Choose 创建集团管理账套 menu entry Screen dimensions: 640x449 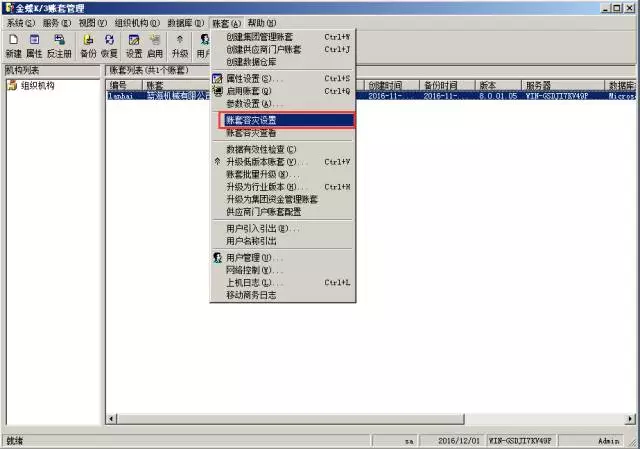(282, 37)
